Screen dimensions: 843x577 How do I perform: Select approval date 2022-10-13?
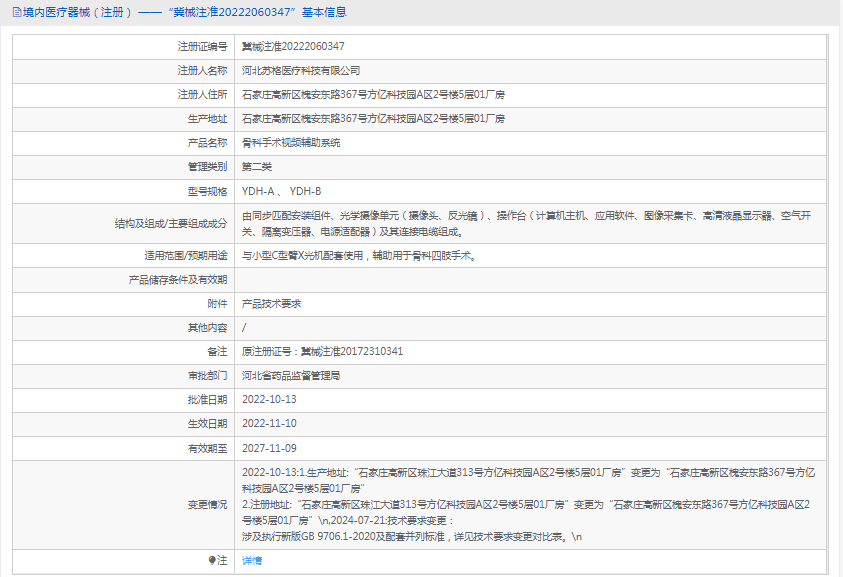(269, 400)
